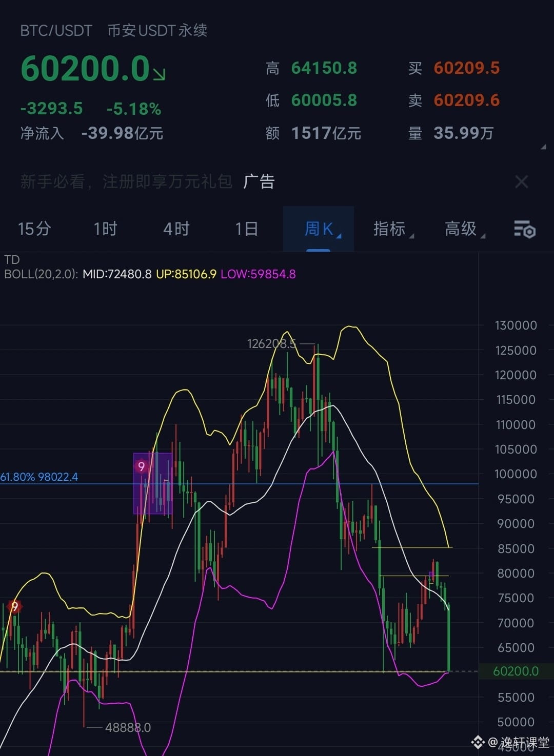Click the down-arrow trend icon beside price
Image resolution: width=554 pixels, height=756 pixels.
[160, 75]
